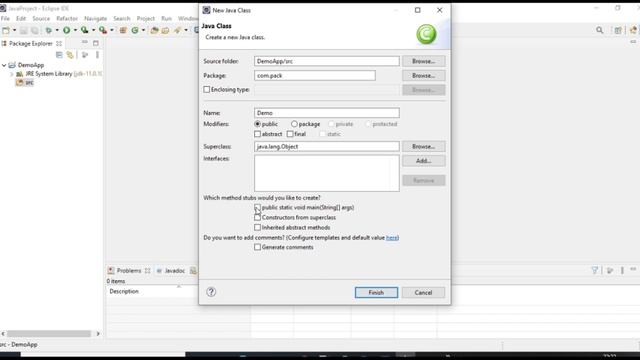Open the 'here' templates configuration link
Viewport: 640px width, 360px height.
click(x=392, y=238)
